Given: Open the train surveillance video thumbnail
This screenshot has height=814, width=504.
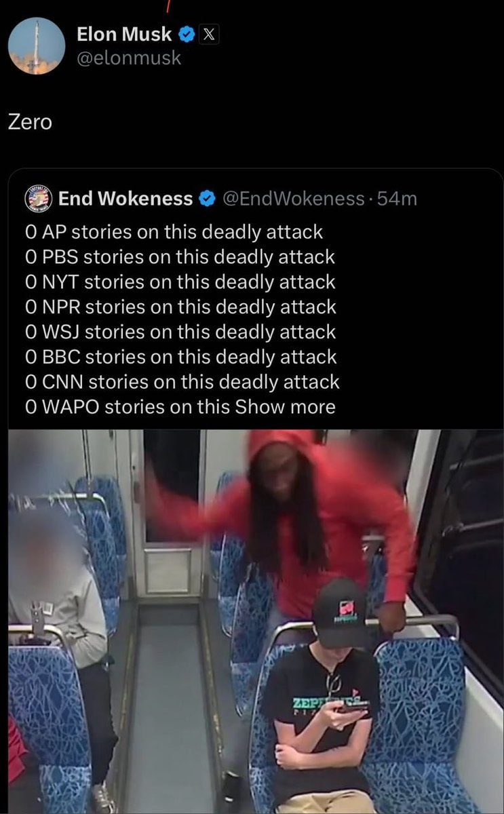Looking at the screenshot, I should point(256,621).
